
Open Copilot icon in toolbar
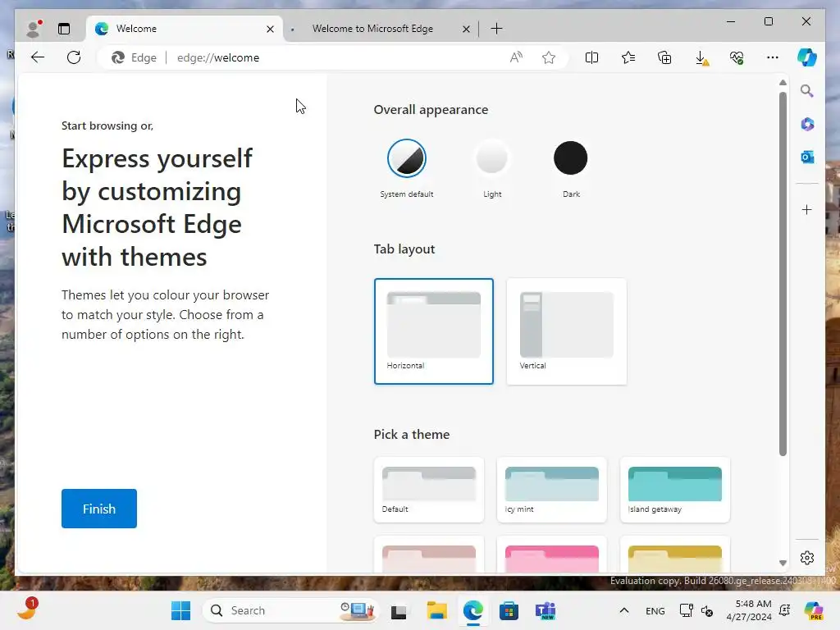(807, 57)
